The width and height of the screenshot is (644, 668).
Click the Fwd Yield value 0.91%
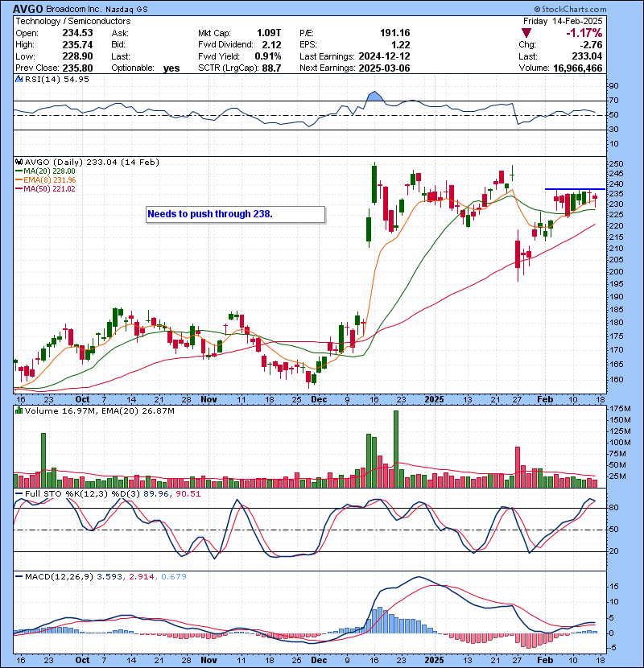tap(267, 56)
